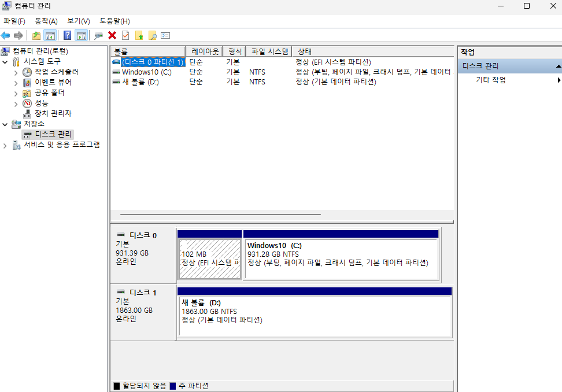Collapse the 저장소 tree node
Screen dimensions: 562x392
pyautogui.click(x=5, y=125)
